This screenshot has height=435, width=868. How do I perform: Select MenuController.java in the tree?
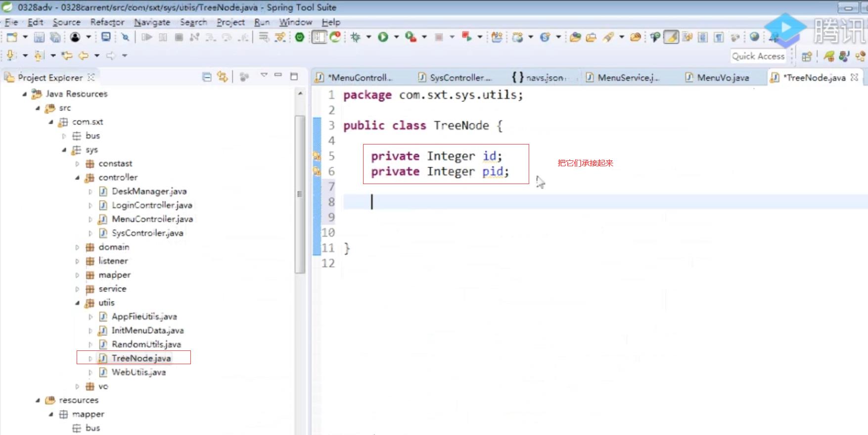coord(152,219)
